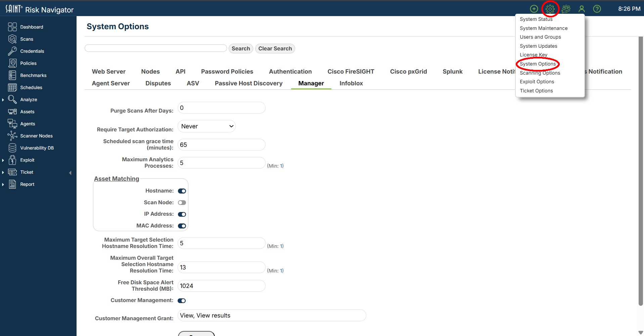
Task: Choose System Options from menu
Action: click(x=538, y=64)
